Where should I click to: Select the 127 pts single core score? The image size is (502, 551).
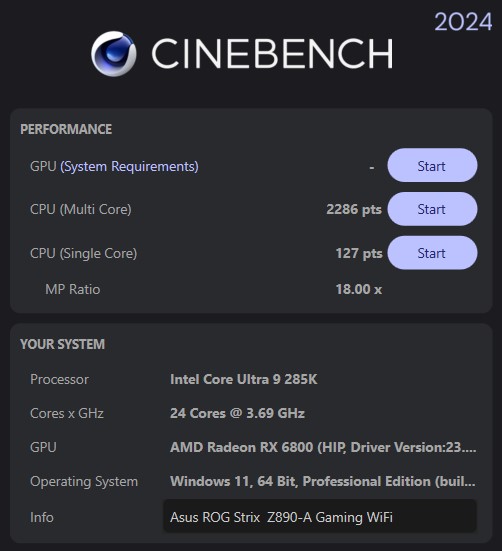tap(359, 253)
